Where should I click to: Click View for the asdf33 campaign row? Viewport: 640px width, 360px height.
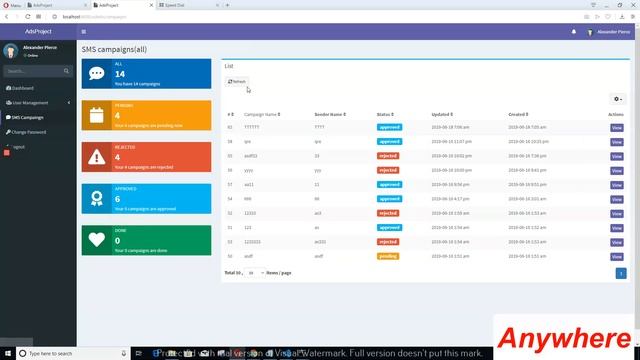(617, 156)
